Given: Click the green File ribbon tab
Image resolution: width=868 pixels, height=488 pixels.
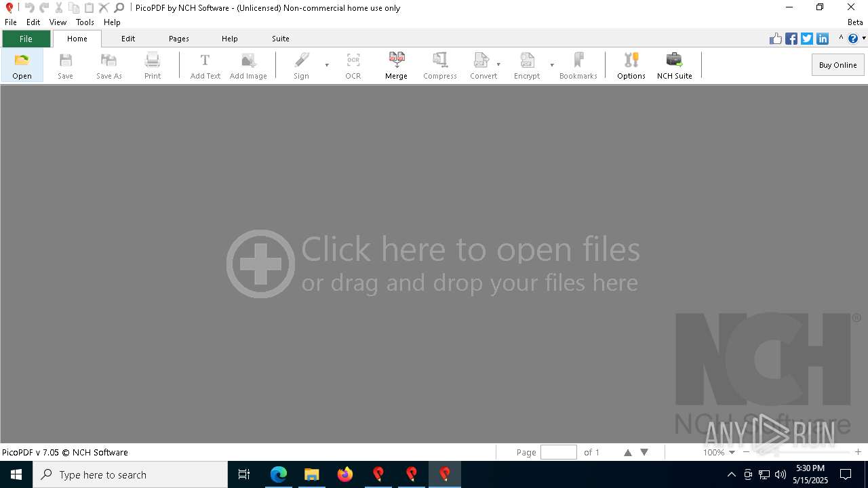Looking at the screenshot, I should click(x=26, y=39).
